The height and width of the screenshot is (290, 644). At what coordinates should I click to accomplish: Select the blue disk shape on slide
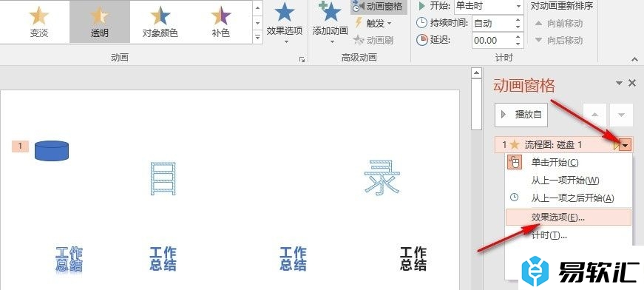tap(52, 150)
